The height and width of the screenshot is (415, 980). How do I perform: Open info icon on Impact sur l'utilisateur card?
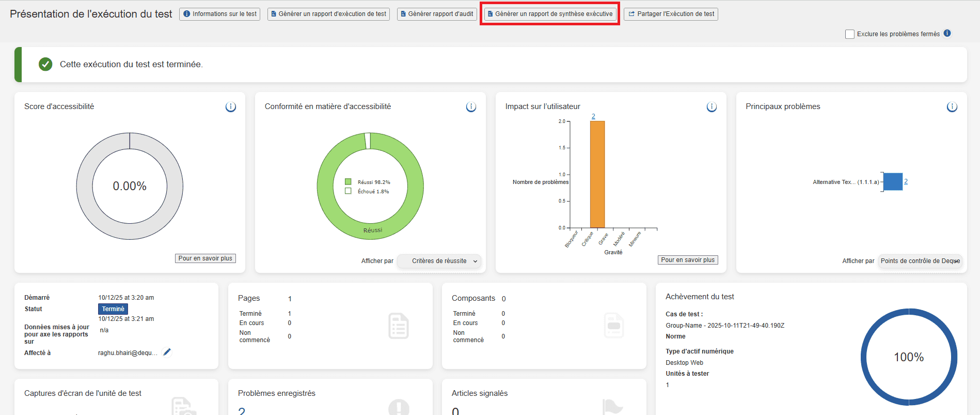(x=712, y=107)
